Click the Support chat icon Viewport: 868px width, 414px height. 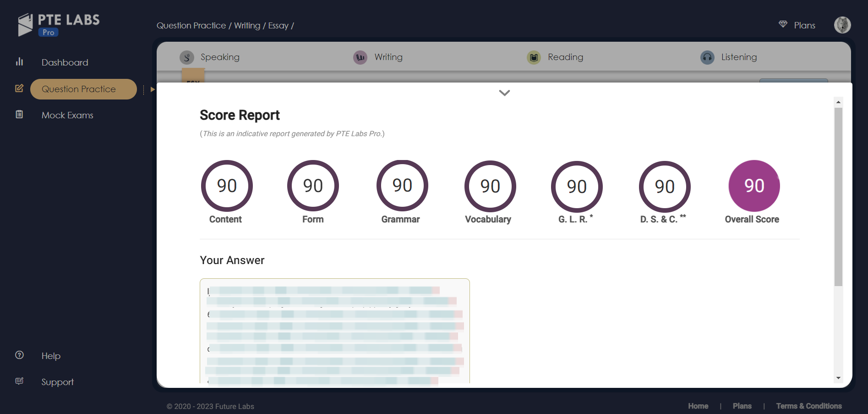click(19, 381)
